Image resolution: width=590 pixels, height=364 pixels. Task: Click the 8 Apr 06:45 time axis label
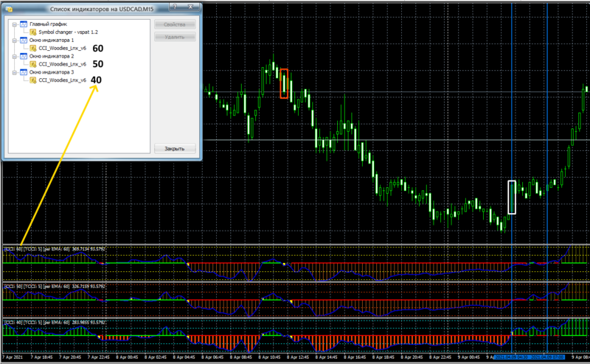212,357
